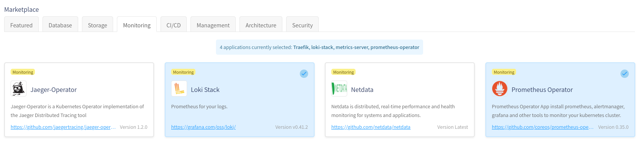
Task: Click 'Version Latest' on Netdata card
Action: point(452,127)
